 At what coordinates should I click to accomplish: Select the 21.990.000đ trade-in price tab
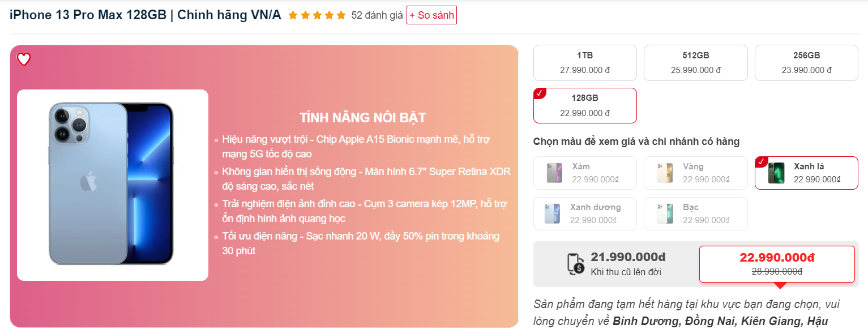[617, 264]
